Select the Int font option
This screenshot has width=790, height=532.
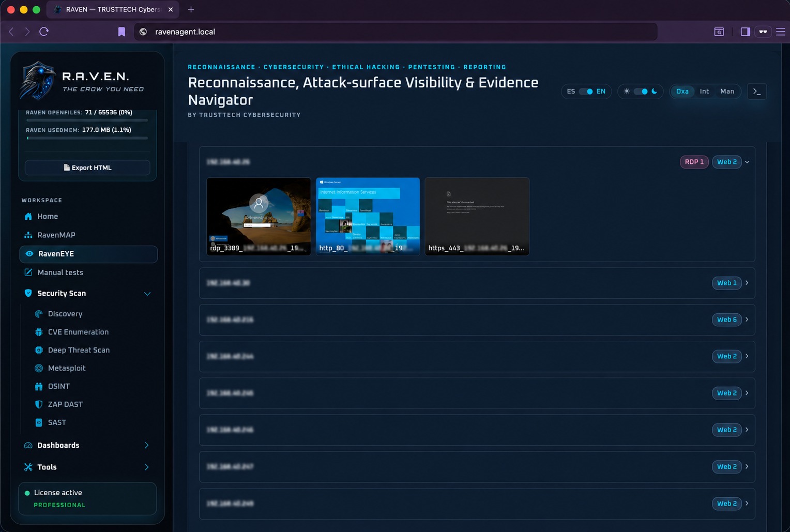(x=704, y=92)
